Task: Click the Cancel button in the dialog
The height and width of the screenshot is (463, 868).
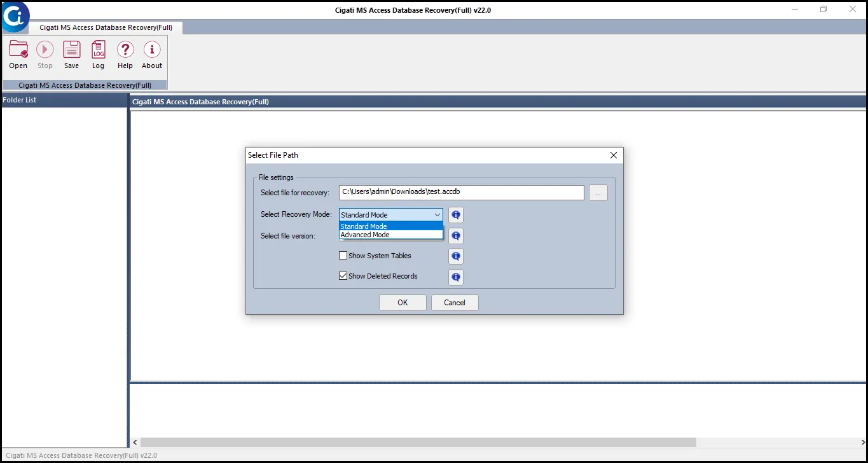Action: [x=455, y=303]
